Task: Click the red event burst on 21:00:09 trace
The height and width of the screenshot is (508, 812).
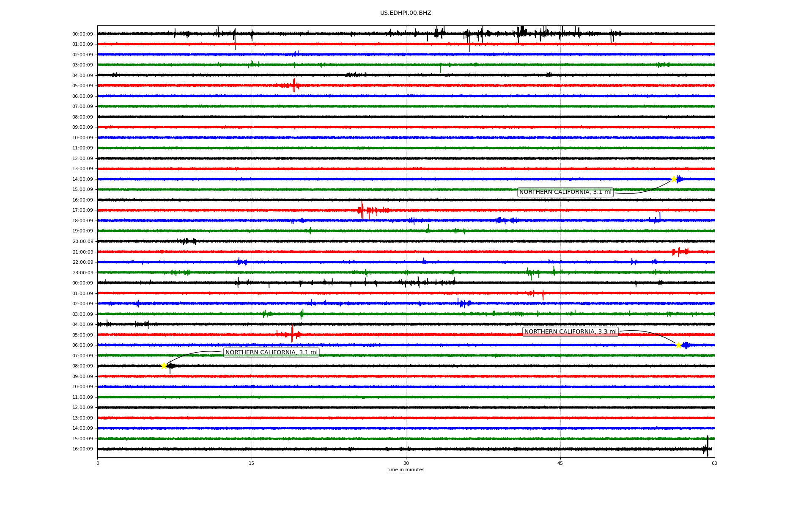Action: 680,251
